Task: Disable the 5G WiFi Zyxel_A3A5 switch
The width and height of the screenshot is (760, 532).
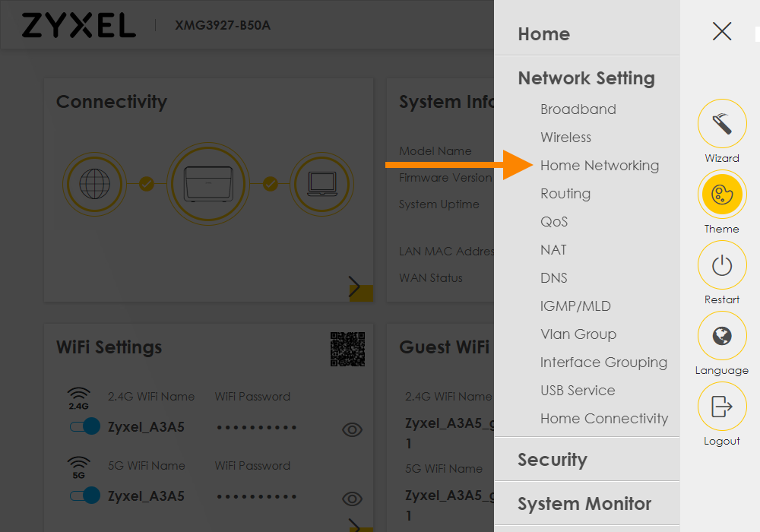Action: coord(84,496)
